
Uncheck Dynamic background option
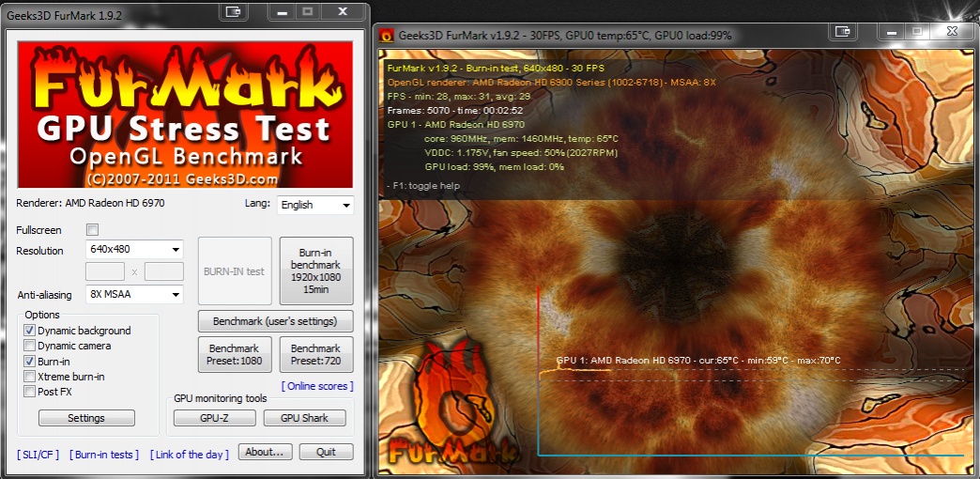tap(29, 331)
